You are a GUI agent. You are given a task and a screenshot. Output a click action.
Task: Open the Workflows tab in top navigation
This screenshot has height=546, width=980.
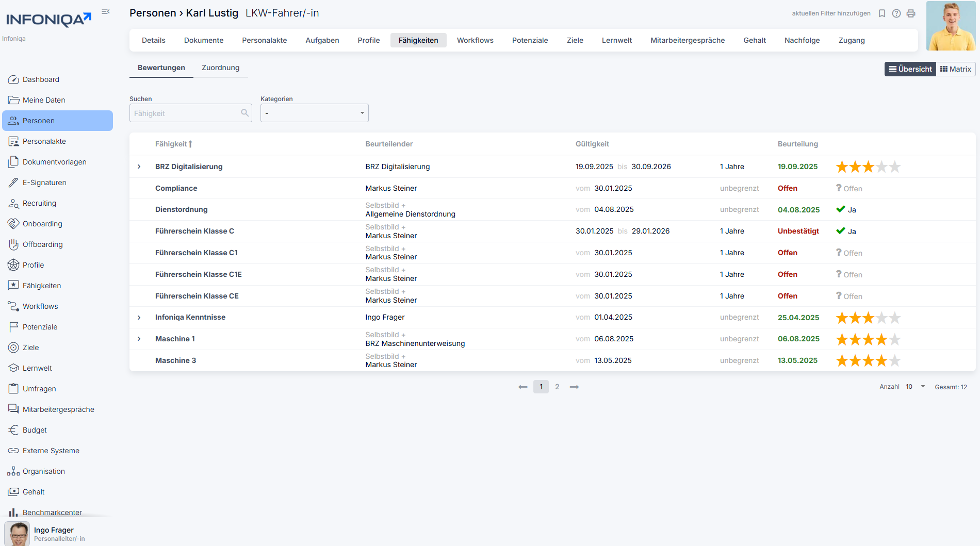(x=475, y=40)
